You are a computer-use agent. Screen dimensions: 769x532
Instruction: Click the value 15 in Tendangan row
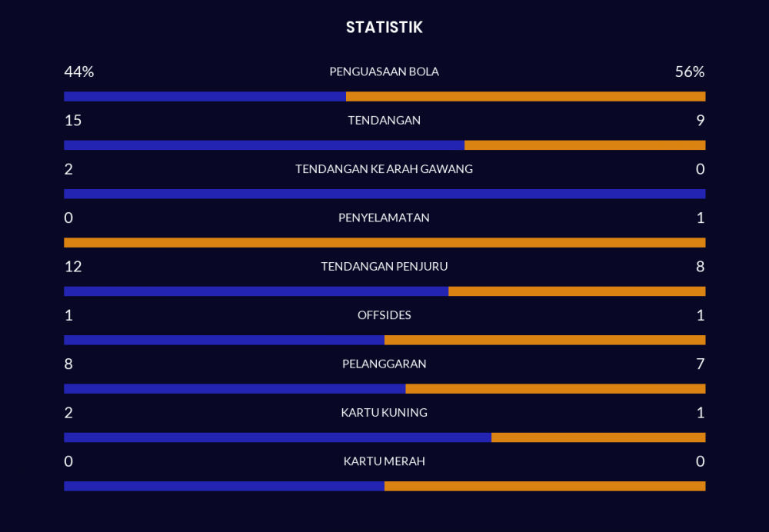pyautogui.click(x=73, y=121)
